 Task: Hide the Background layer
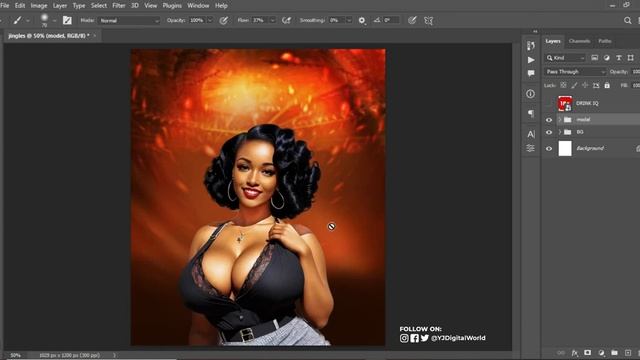[549, 149]
